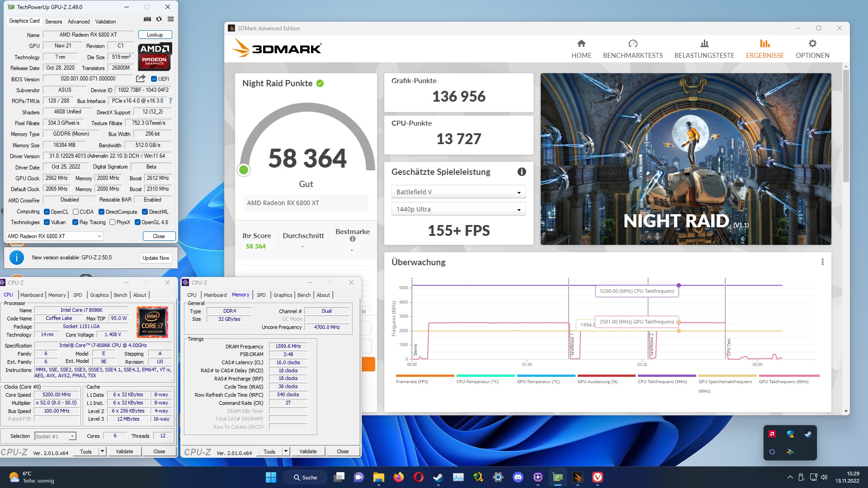Click Validate in left CPU-Z window

click(x=124, y=451)
